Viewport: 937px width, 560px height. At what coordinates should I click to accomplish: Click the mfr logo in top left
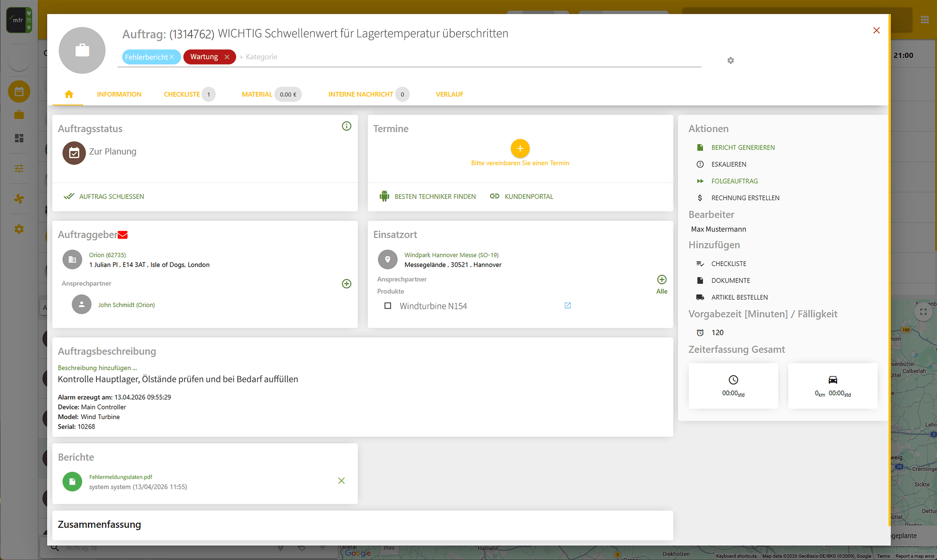coord(19,20)
